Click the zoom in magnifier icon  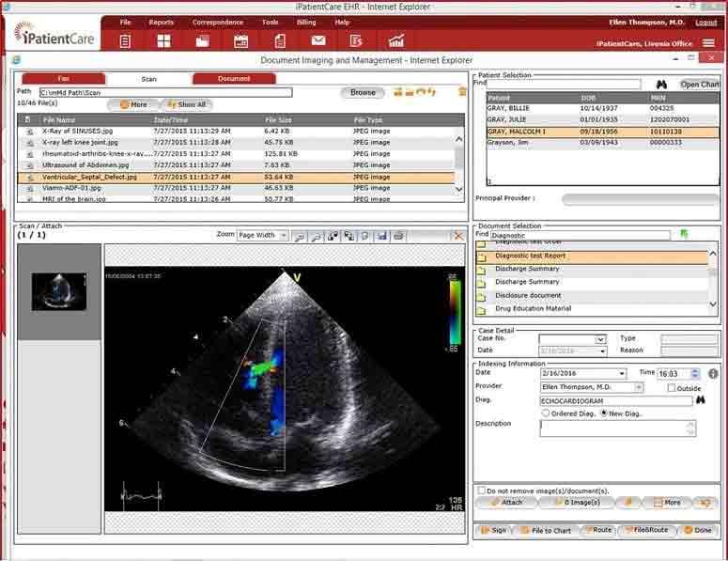tap(300, 237)
